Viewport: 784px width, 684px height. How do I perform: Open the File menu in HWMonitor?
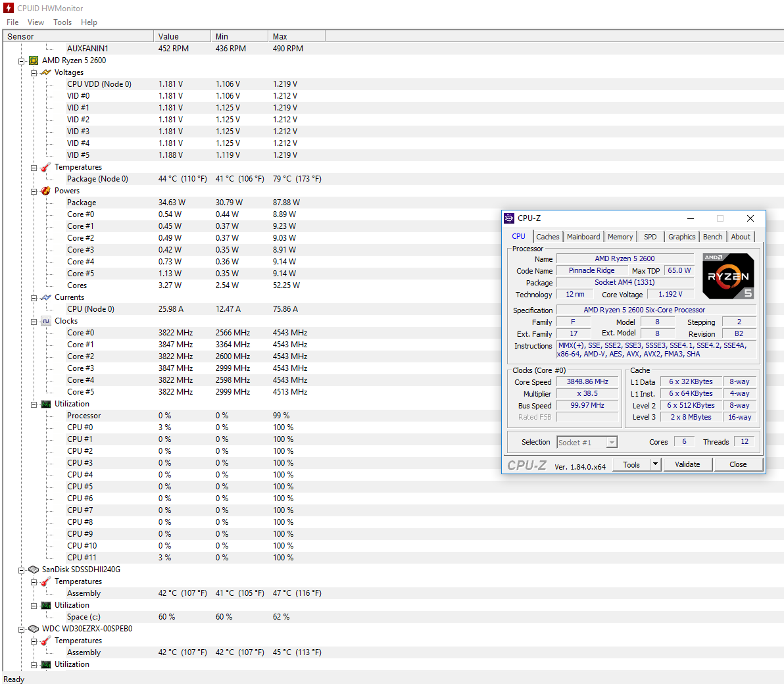[x=12, y=22]
